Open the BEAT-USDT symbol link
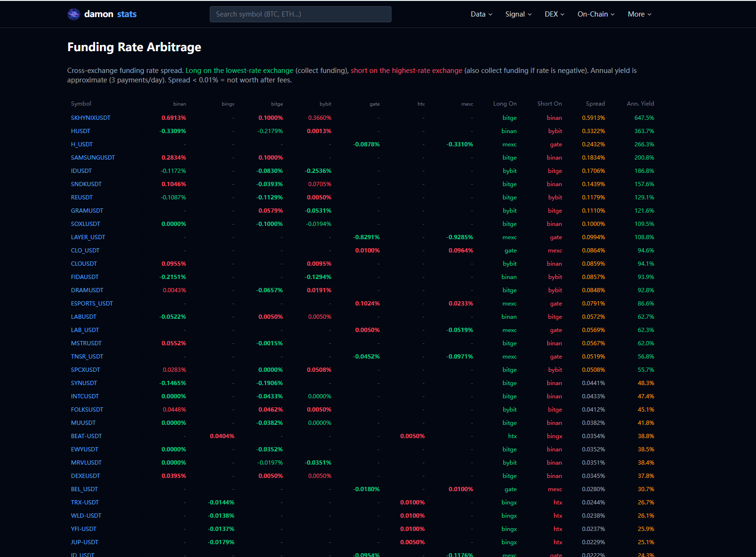This screenshot has width=756, height=557. (86, 436)
